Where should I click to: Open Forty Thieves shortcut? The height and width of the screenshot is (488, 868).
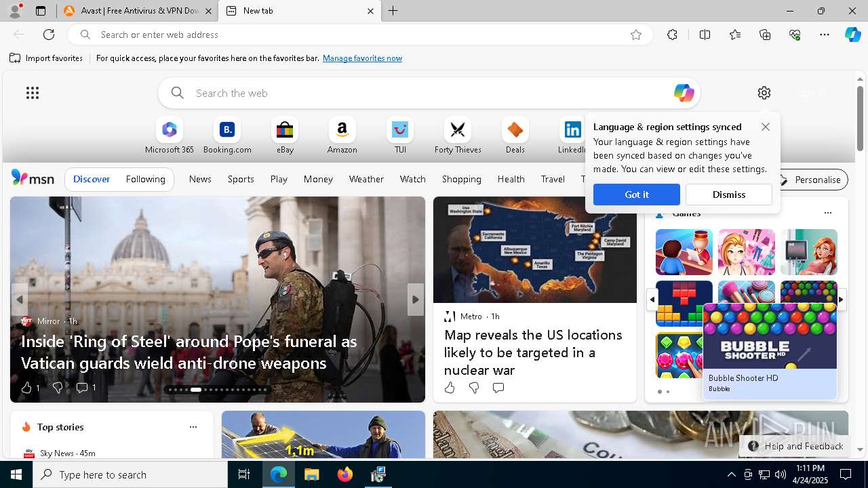click(x=458, y=136)
